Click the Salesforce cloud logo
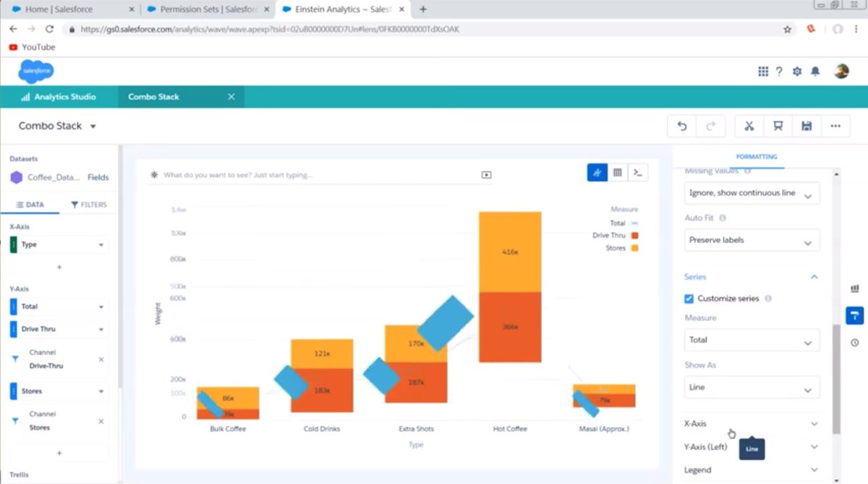The height and width of the screenshot is (484, 868). pyautogui.click(x=36, y=71)
